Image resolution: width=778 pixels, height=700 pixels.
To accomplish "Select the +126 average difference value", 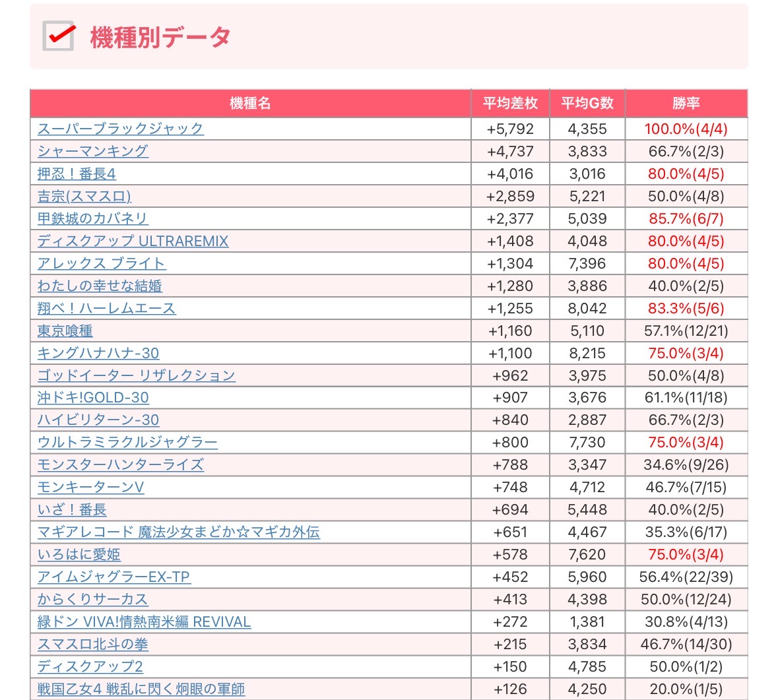I will tap(510, 689).
